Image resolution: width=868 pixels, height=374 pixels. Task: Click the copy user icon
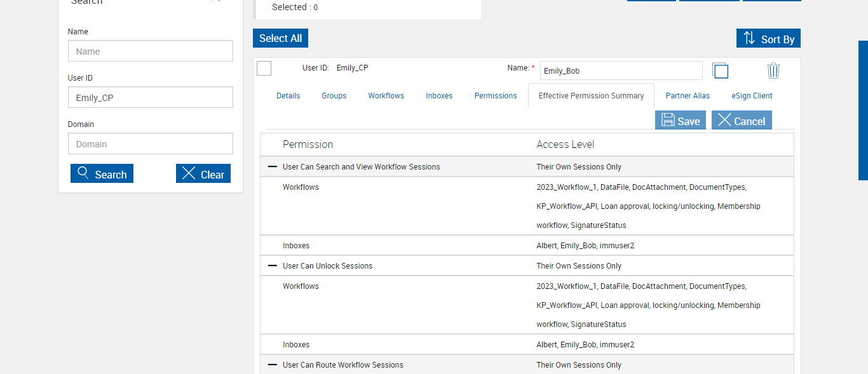click(x=720, y=70)
